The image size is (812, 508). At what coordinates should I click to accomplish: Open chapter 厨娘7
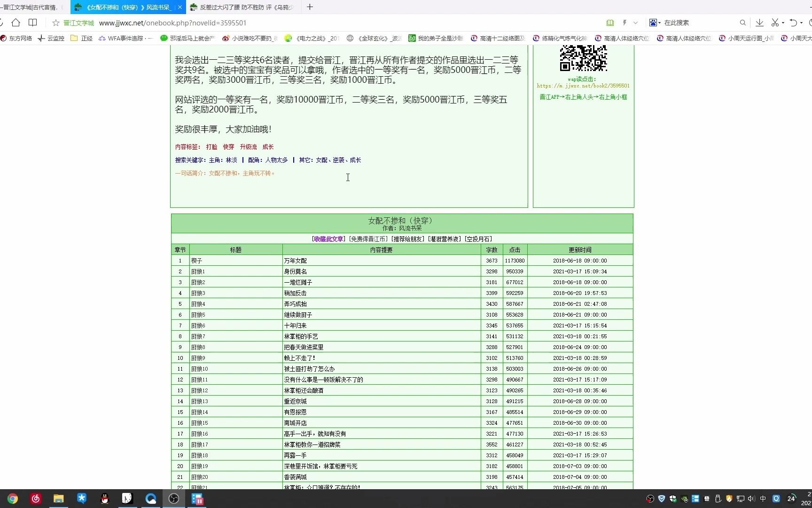(198, 336)
